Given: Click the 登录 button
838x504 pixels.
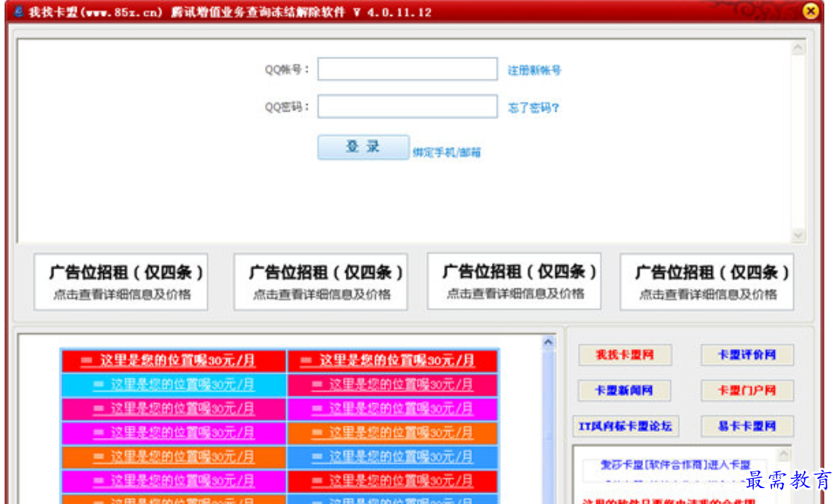Looking at the screenshot, I should tap(364, 147).
